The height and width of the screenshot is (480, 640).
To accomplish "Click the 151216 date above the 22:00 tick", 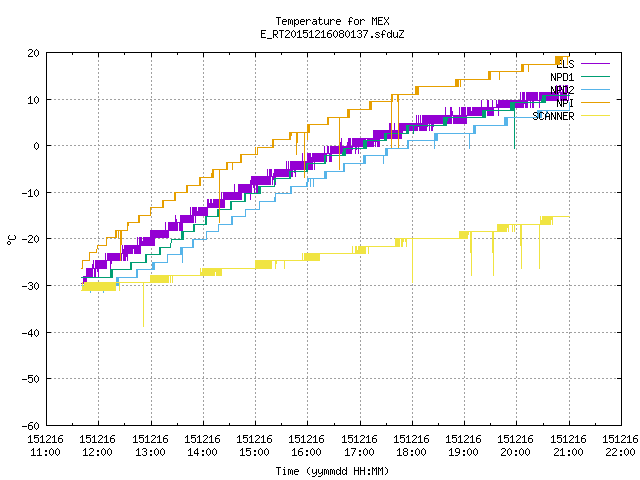I will (620, 439).
